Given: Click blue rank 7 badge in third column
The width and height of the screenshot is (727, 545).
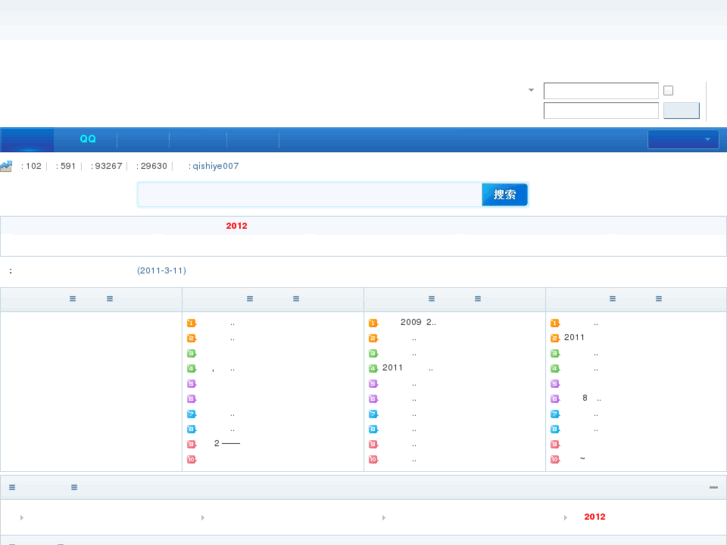Looking at the screenshot, I should pyautogui.click(x=373, y=414).
